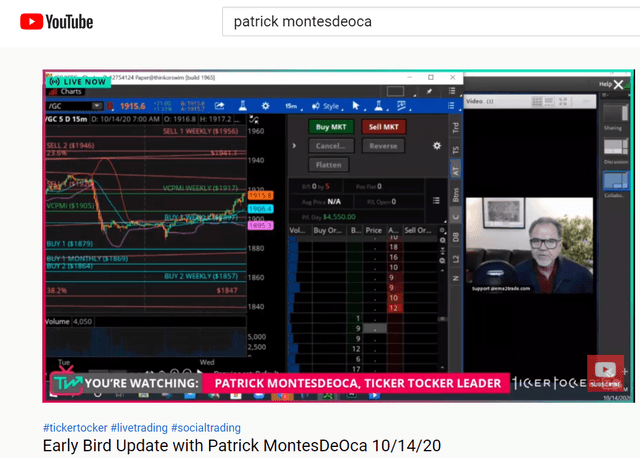Click the Flatten button
Image resolution: width=640 pixels, height=458 pixels.
click(x=329, y=165)
